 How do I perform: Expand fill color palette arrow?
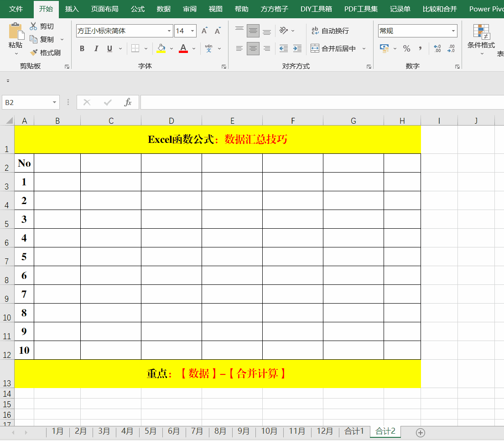(x=171, y=48)
